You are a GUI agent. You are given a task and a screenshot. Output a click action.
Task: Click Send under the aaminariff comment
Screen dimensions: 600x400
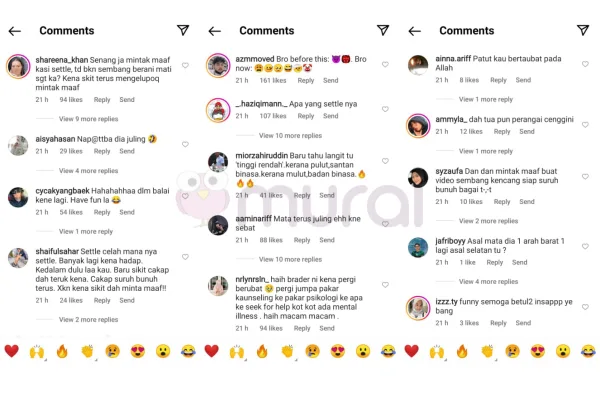pyautogui.click(x=327, y=240)
